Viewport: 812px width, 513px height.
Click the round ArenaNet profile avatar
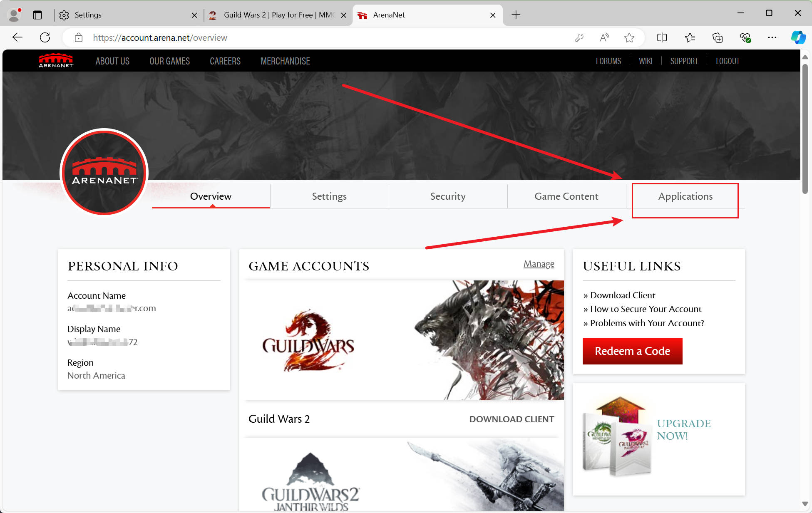coord(104,172)
